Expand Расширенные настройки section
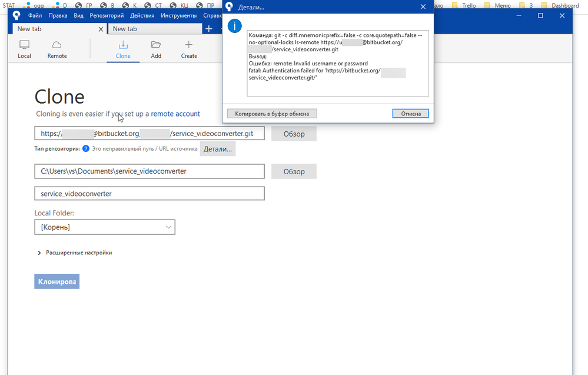This screenshot has height=375, width=588. point(75,253)
